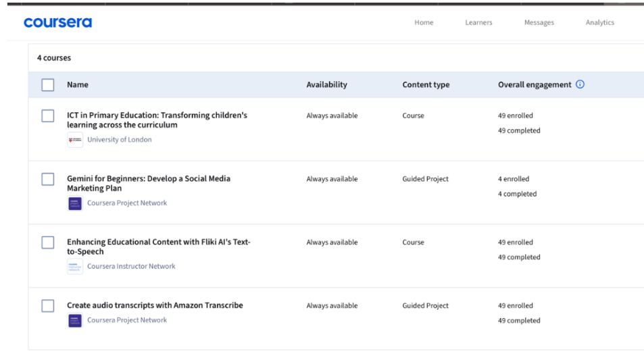Screen dimensions: 644x362
Task: Click the Coursera Project Network icon under Gemini for Beginners
Action: click(x=75, y=203)
